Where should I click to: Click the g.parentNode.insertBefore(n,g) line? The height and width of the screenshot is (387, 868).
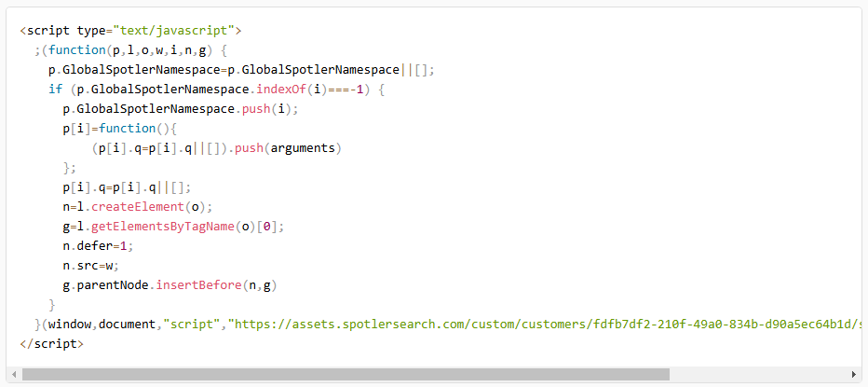click(x=170, y=285)
